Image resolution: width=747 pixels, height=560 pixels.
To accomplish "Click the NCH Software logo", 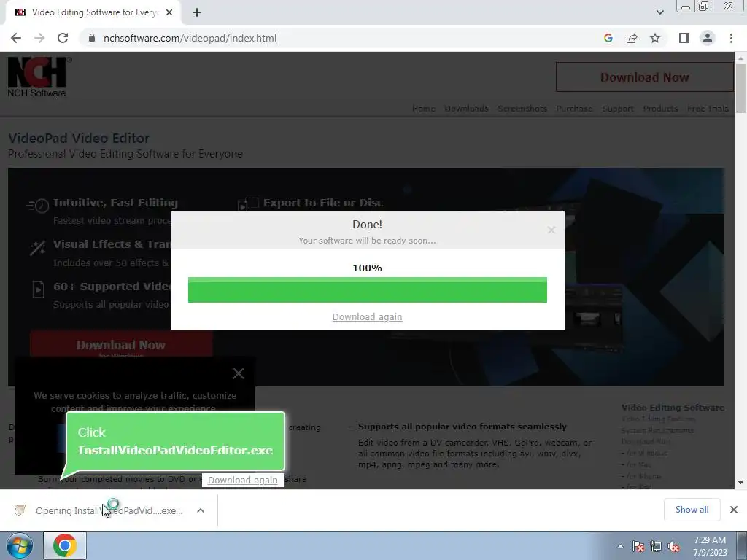I will 38,77.
